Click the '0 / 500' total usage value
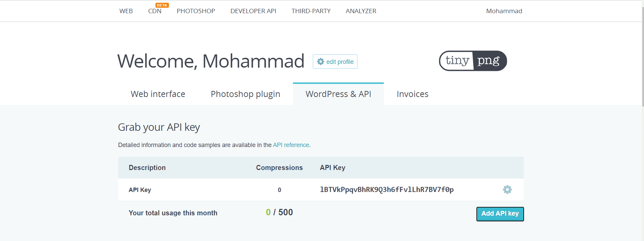The height and width of the screenshot is (241, 644). pos(279,212)
